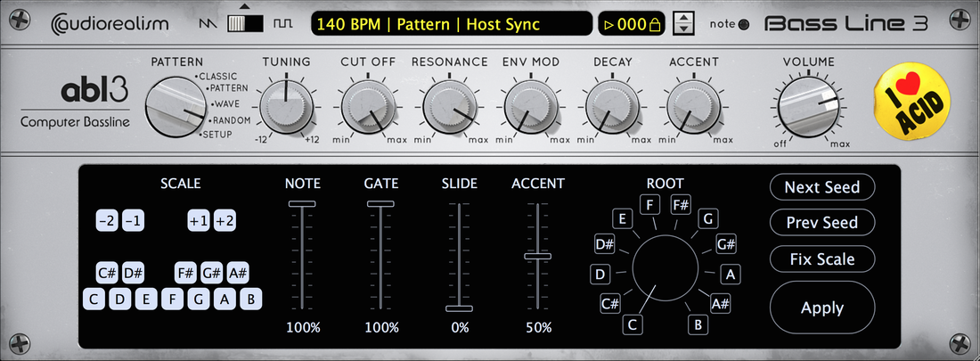This screenshot has width=980, height=361.
Task: Click the random ACCENT slider handle
Action: point(537,256)
